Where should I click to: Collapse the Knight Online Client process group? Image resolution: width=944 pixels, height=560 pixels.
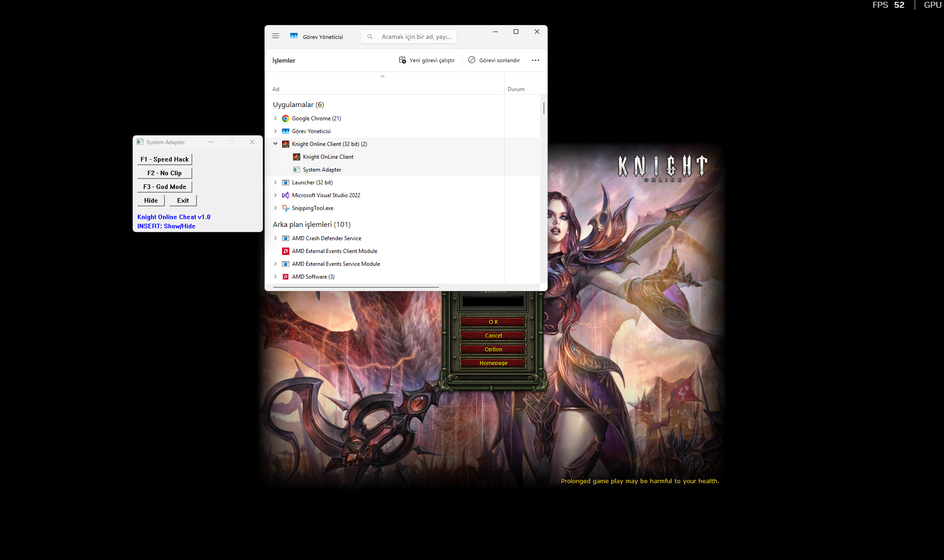(x=276, y=144)
